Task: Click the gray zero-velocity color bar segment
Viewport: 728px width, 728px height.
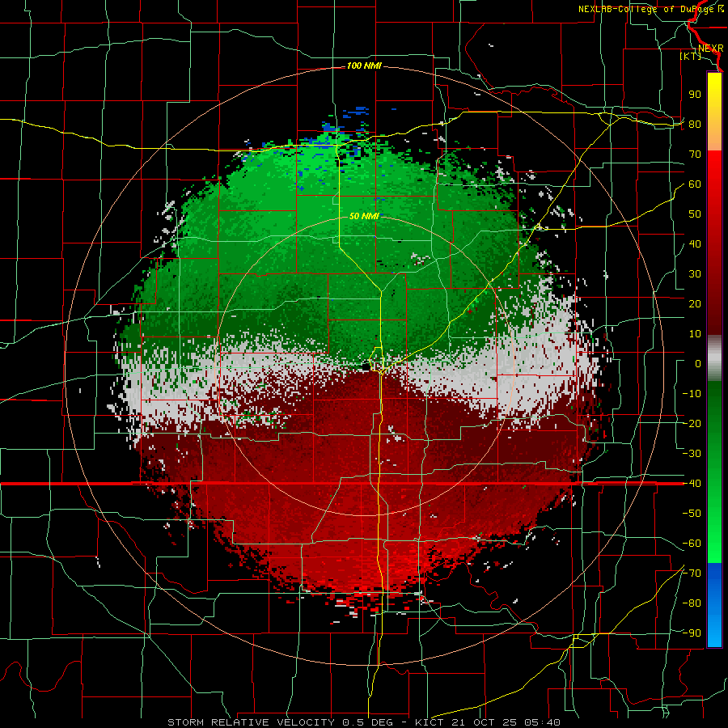Action: pos(714,358)
